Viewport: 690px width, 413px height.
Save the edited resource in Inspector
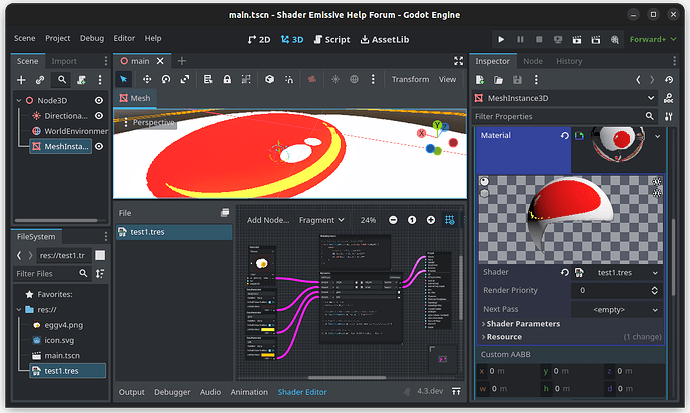(x=517, y=80)
